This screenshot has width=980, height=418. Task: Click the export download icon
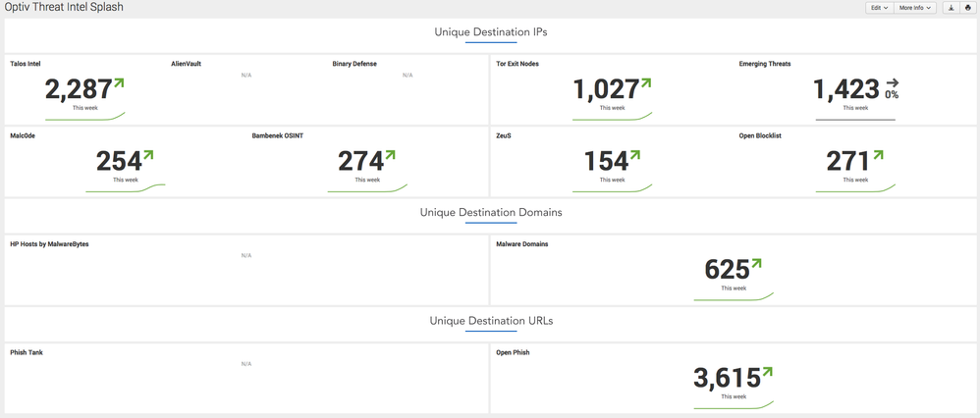pyautogui.click(x=951, y=8)
